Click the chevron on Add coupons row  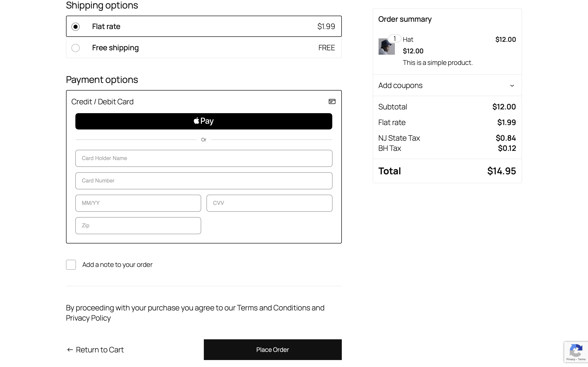(512, 85)
